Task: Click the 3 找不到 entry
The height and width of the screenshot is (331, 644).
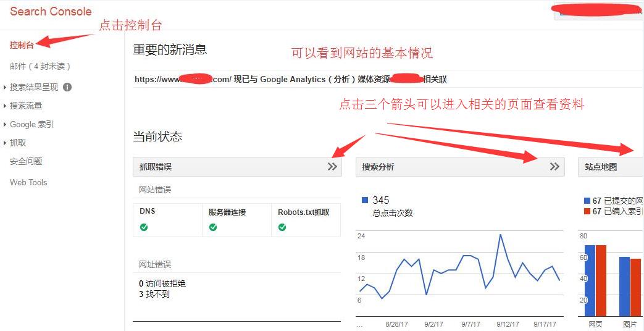Action: (154, 295)
